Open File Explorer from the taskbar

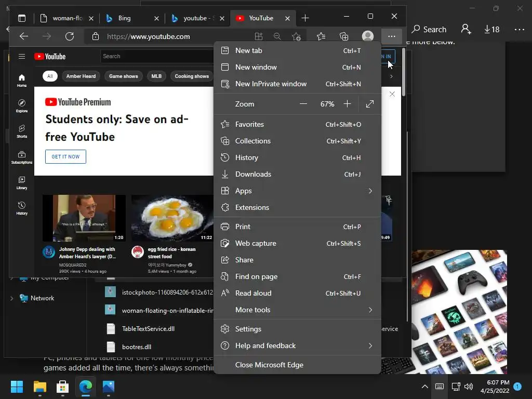click(x=39, y=387)
